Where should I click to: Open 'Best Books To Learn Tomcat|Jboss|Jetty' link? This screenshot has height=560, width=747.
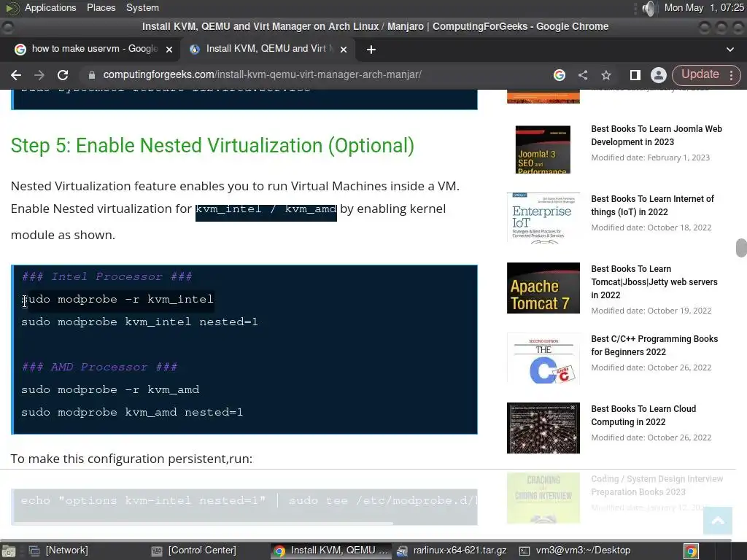click(654, 282)
